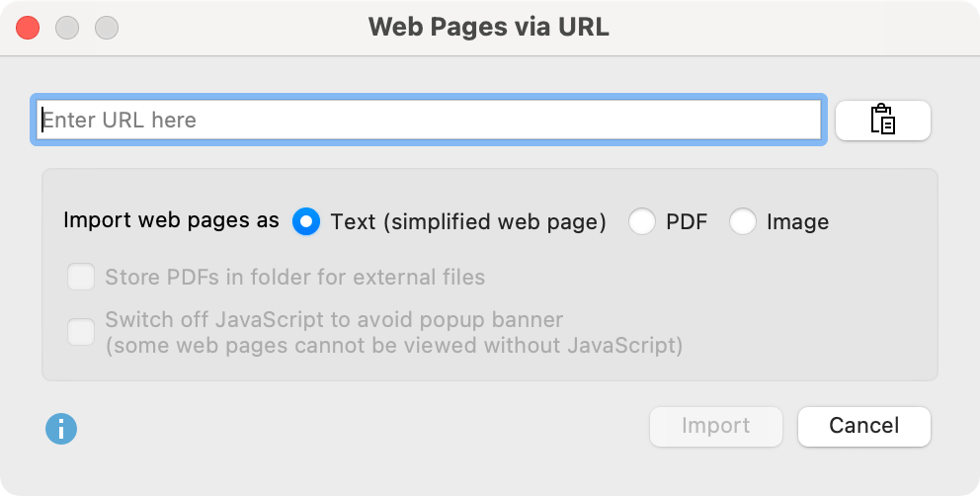Click the Web Pages via URL title bar
This screenshot has height=496, width=980.
point(489,27)
